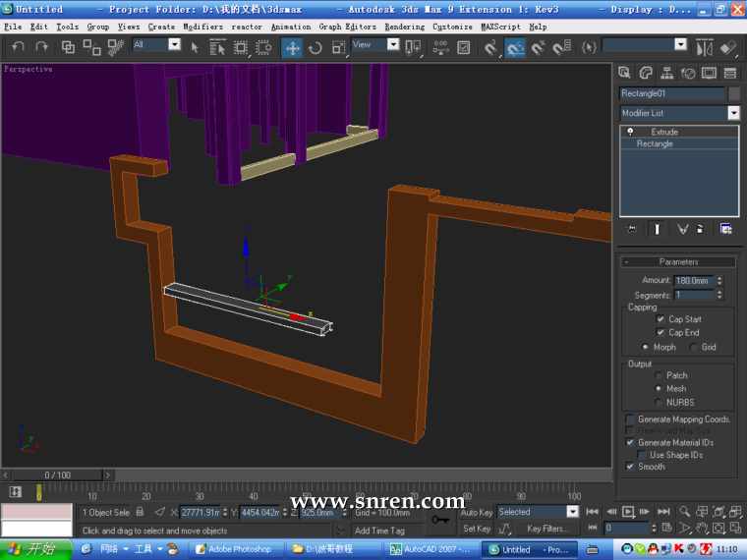Open the Modifiers menu
This screenshot has height=560, width=747.
pyautogui.click(x=202, y=27)
